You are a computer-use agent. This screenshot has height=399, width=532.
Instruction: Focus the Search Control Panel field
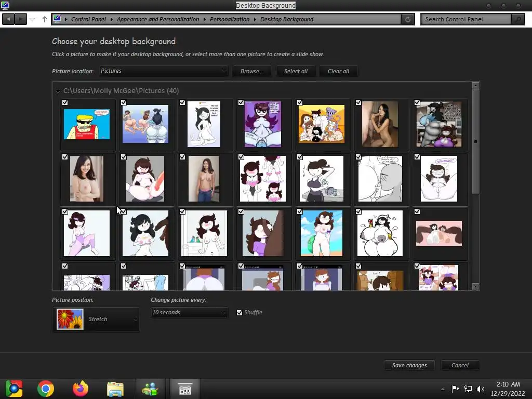click(x=466, y=19)
